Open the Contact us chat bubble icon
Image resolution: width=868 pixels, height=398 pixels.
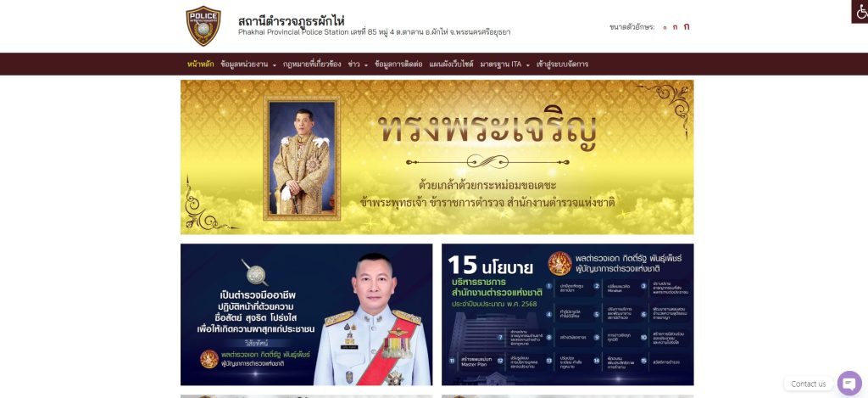[x=849, y=384]
